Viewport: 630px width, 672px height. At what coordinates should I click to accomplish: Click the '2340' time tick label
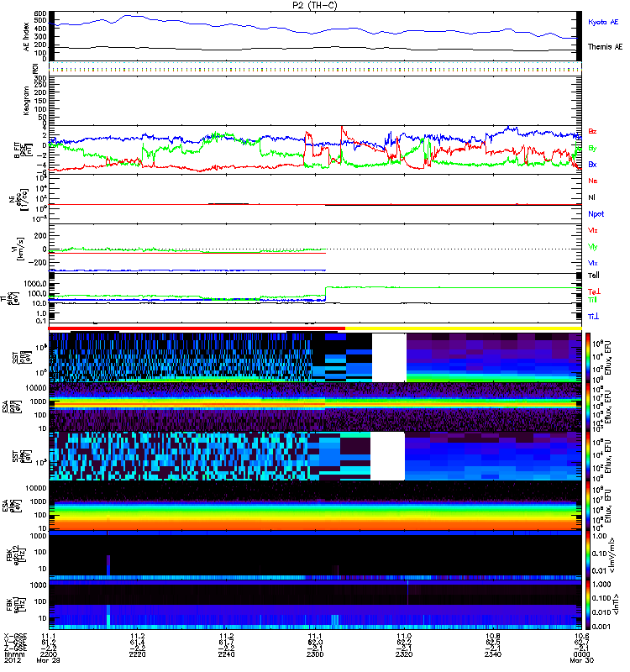tap(493, 654)
